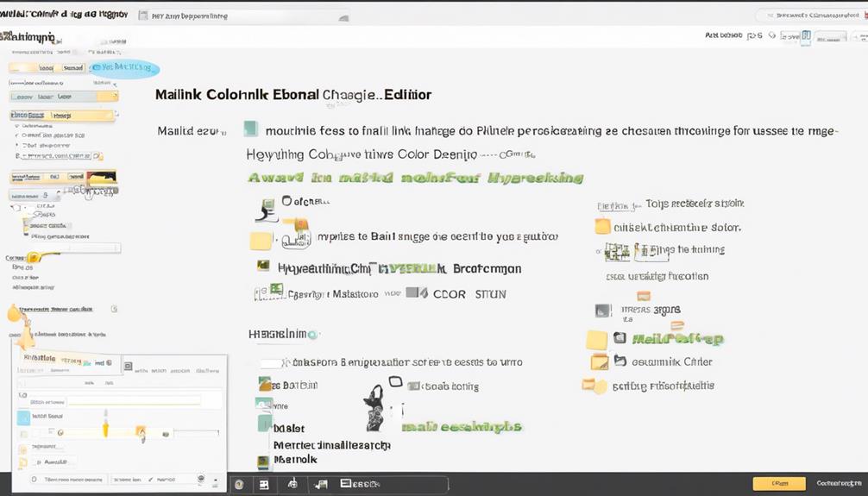This screenshot has height=496, width=868.
Task: Click the light blue square icon in bottom-left panel
Action: click(23, 418)
